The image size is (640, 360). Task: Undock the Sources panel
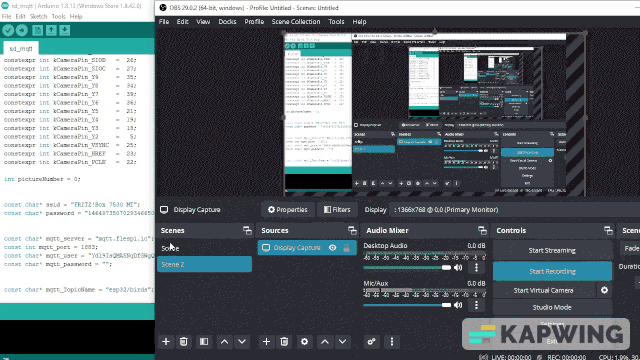click(x=352, y=231)
